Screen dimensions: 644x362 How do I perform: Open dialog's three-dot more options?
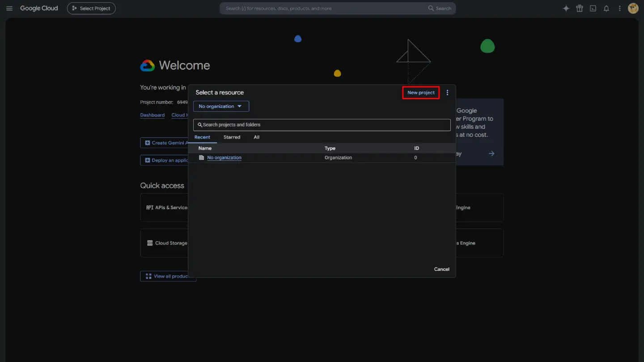click(x=447, y=93)
